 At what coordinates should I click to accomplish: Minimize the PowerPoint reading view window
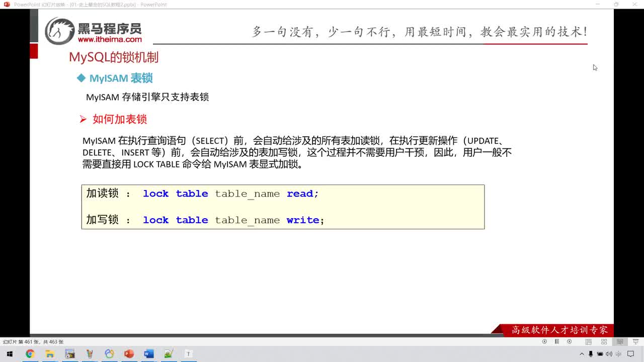click(x=597, y=5)
